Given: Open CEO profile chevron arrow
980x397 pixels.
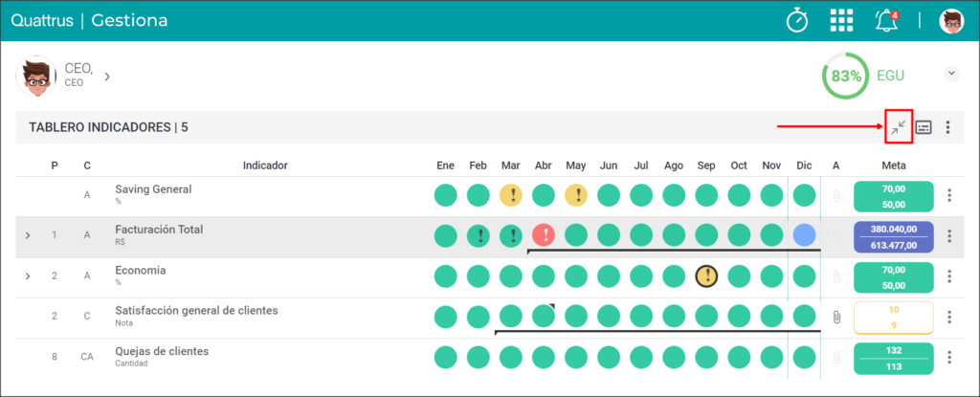Looking at the screenshot, I should [107, 77].
